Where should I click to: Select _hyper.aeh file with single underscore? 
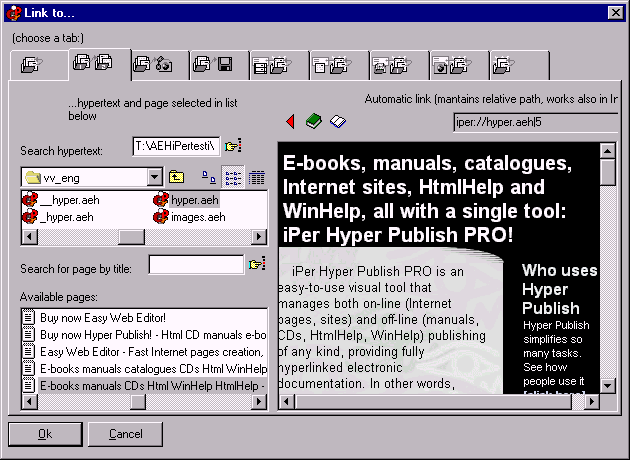[58, 217]
